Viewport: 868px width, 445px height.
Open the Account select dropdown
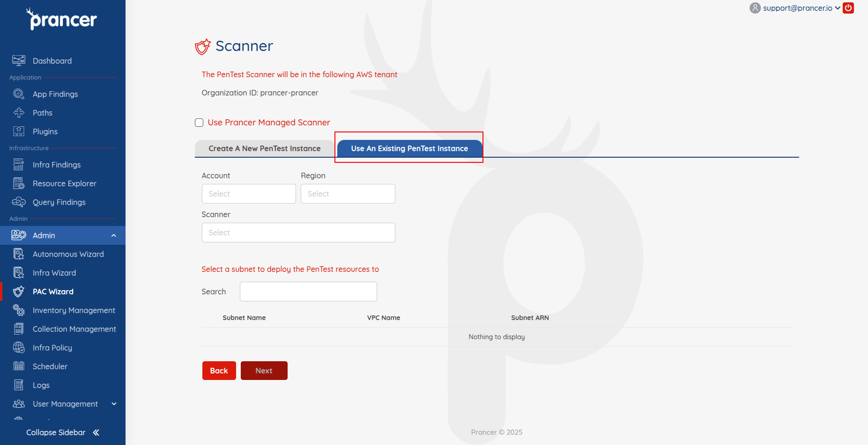click(x=249, y=194)
